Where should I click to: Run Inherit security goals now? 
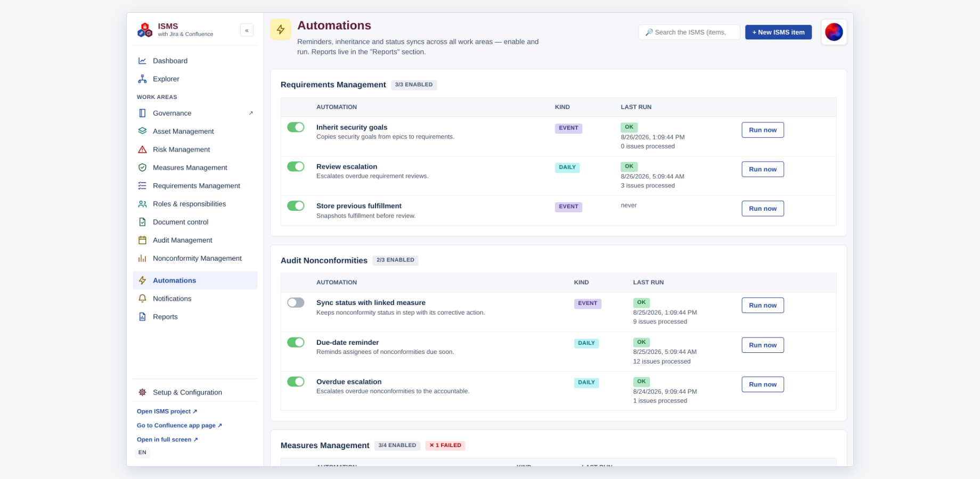(x=763, y=130)
